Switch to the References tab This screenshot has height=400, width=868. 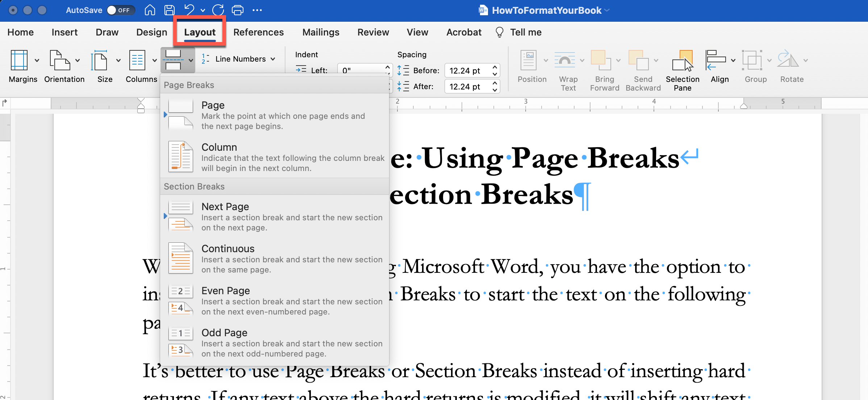pyautogui.click(x=258, y=32)
